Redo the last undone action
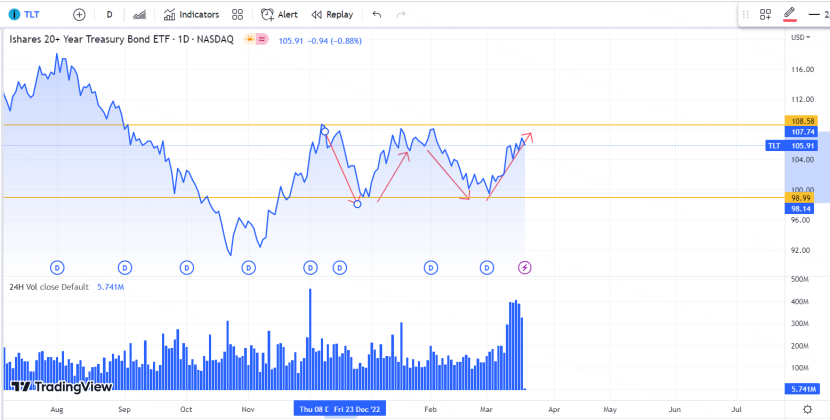The image size is (830, 420). 401,15
